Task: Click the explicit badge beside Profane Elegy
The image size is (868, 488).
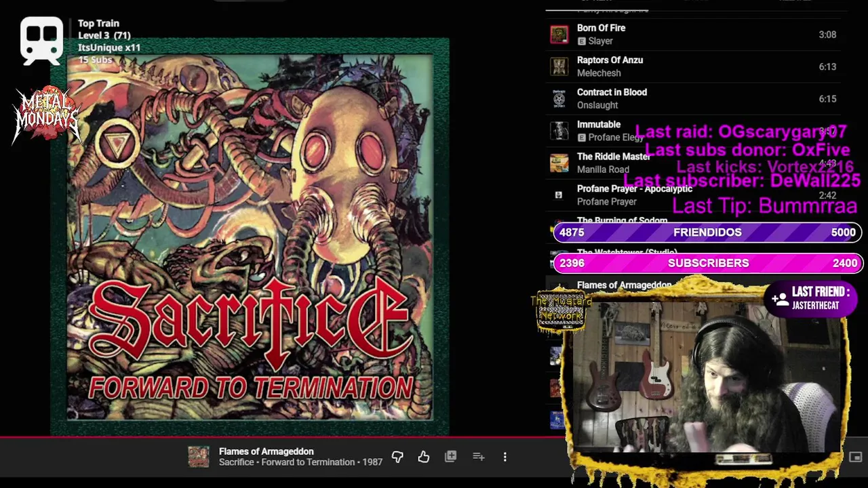Action: tap(581, 138)
